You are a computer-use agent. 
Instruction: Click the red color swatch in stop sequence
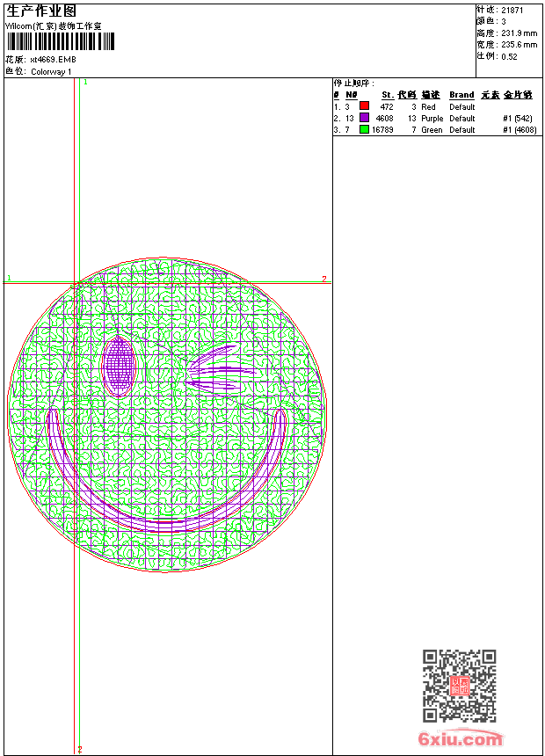click(x=364, y=106)
